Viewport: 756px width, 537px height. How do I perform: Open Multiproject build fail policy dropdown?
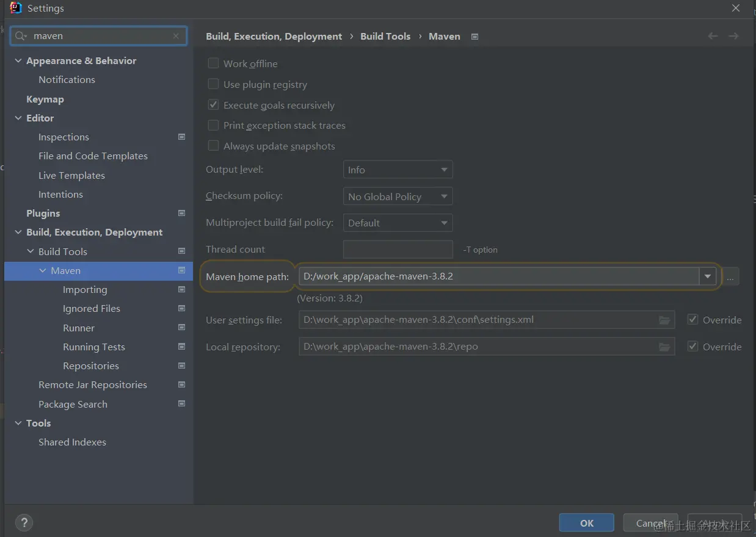coord(398,223)
